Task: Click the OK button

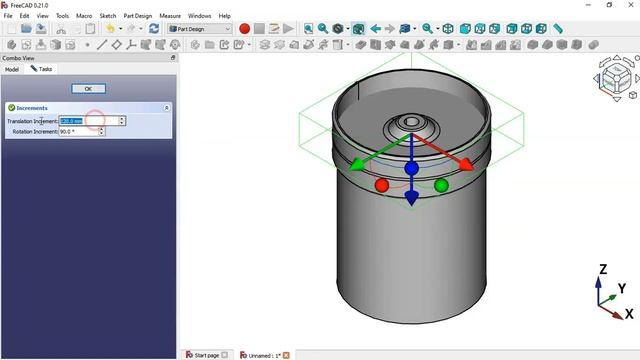Action: click(x=88, y=89)
